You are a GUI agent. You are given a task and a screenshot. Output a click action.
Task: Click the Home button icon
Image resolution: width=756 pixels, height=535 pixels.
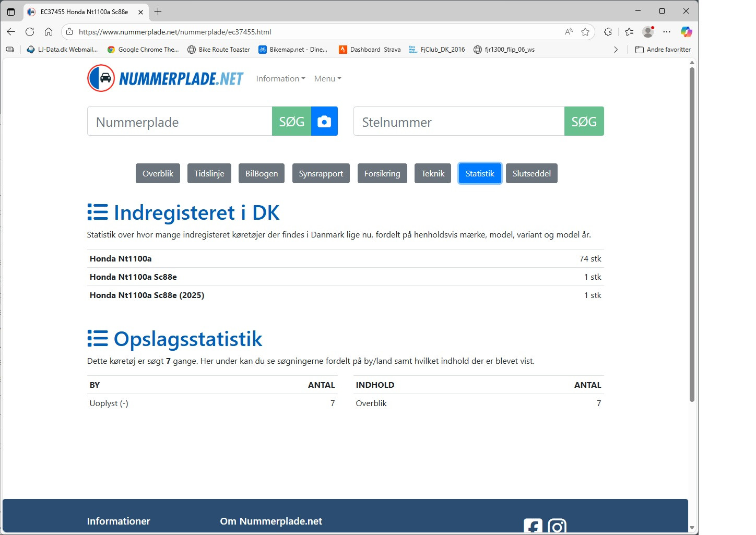pyautogui.click(x=49, y=32)
